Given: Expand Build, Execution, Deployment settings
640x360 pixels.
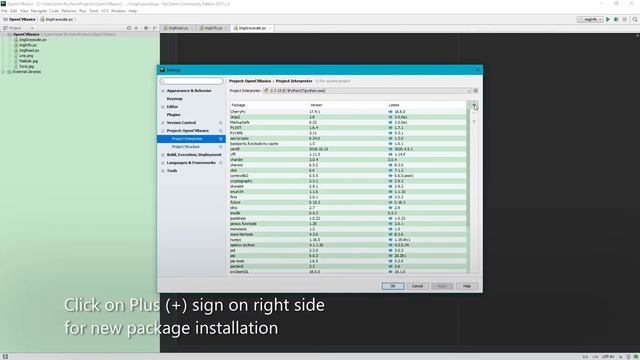Looking at the screenshot, I should pyautogui.click(x=163, y=155).
